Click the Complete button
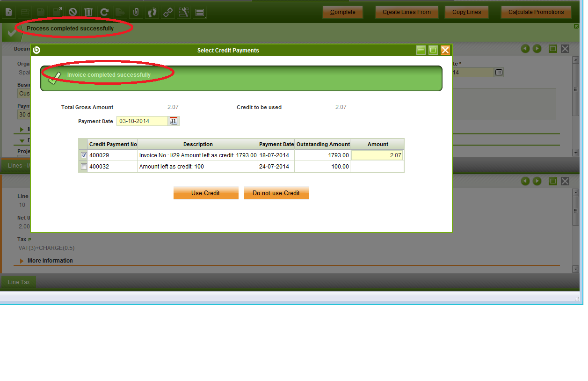This screenshot has width=588, height=381. click(343, 12)
